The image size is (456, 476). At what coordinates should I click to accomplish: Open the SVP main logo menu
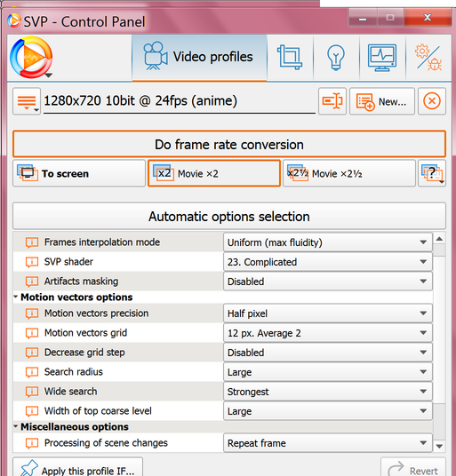pyautogui.click(x=31, y=58)
